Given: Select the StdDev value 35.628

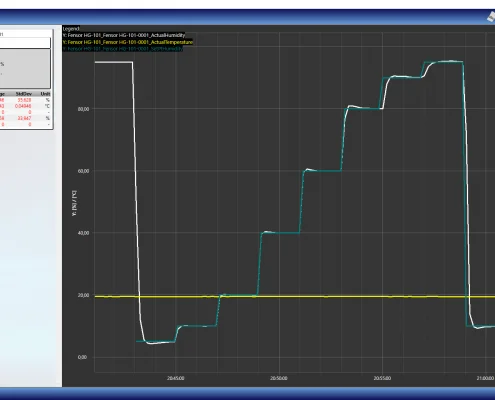Looking at the screenshot, I should coord(24,100).
